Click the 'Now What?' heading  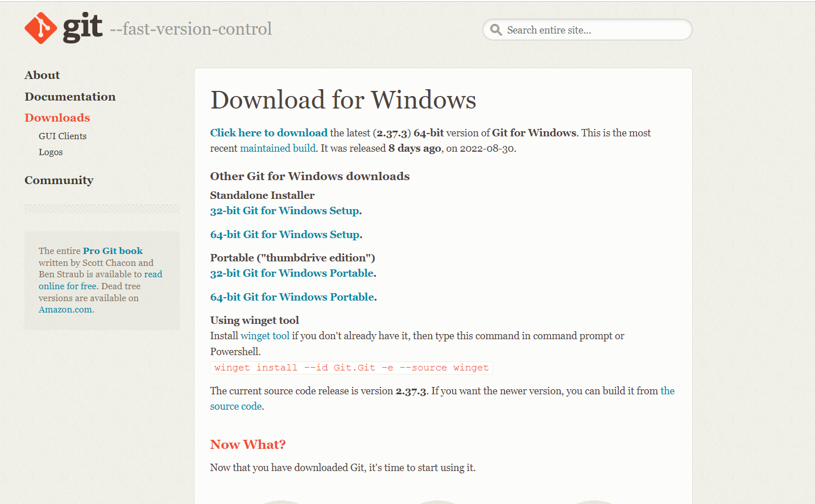tap(248, 444)
